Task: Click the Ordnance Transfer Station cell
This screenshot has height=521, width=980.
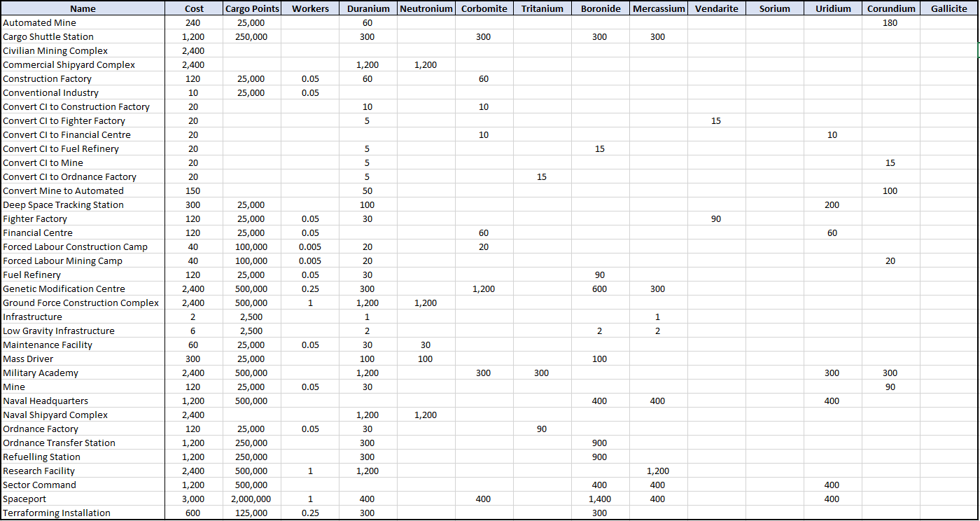Action: (x=83, y=443)
